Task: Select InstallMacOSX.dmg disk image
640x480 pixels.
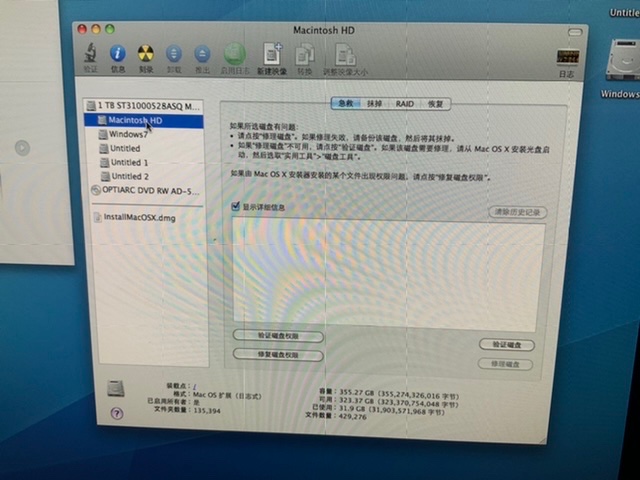Action: pos(135,218)
